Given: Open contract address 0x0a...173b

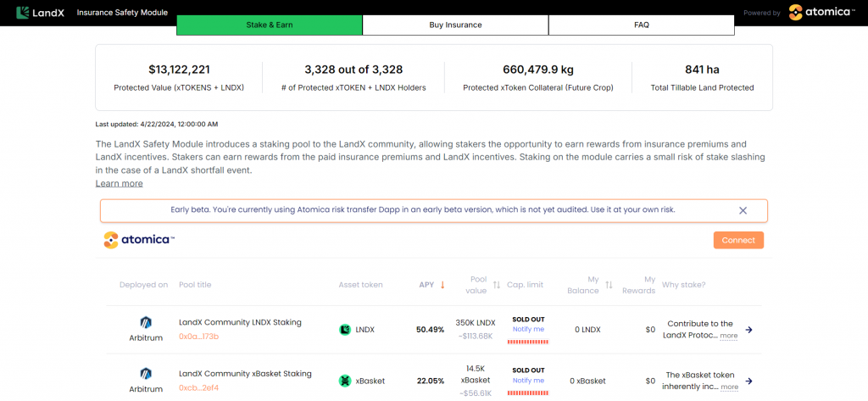Looking at the screenshot, I should tap(198, 337).
